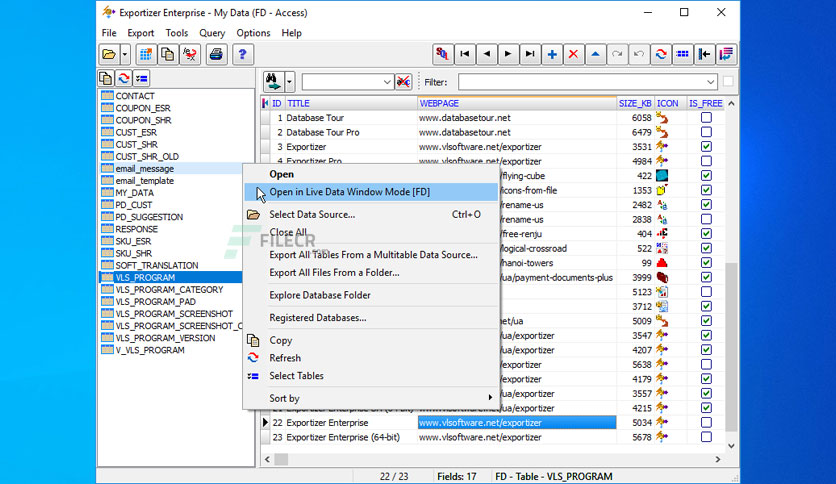Open the search field combo box
This screenshot has height=484, width=836.
click(348, 82)
